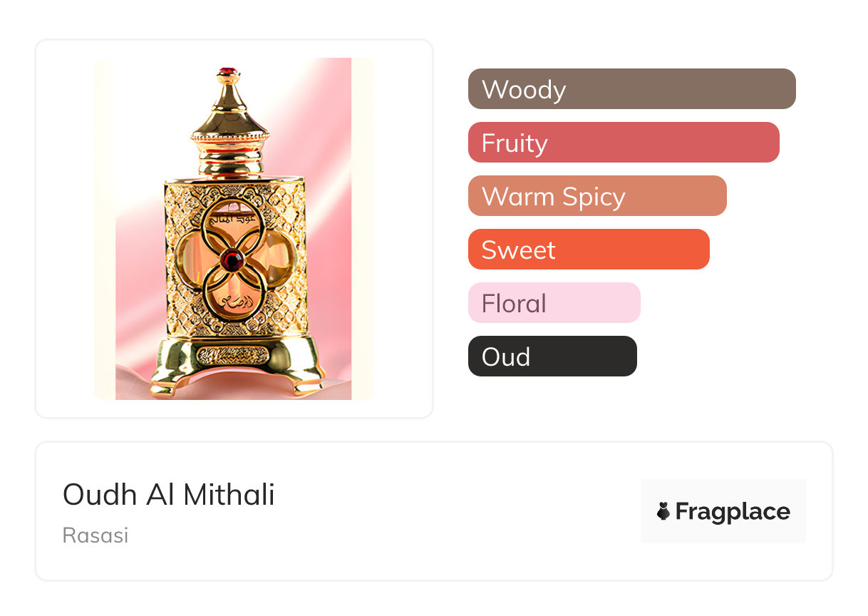Click the Arabic inscription on the lower bottle window
The image size is (868, 616).
(x=232, y=302)
